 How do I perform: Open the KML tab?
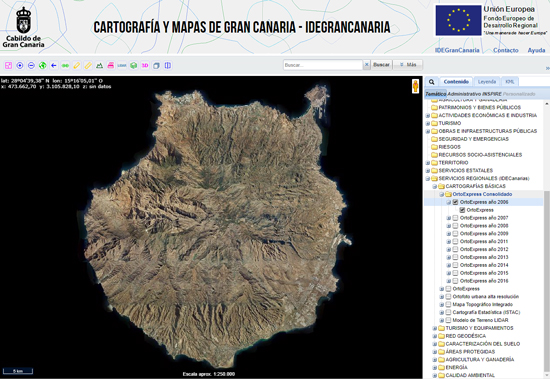510,81
